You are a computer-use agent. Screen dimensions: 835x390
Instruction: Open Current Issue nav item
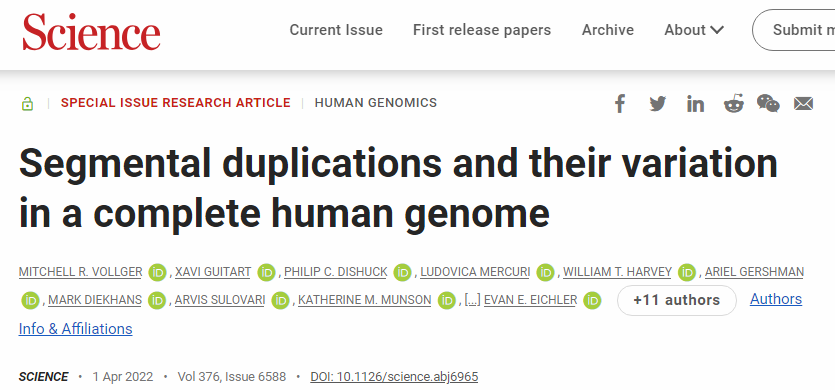tap(336, 30)
